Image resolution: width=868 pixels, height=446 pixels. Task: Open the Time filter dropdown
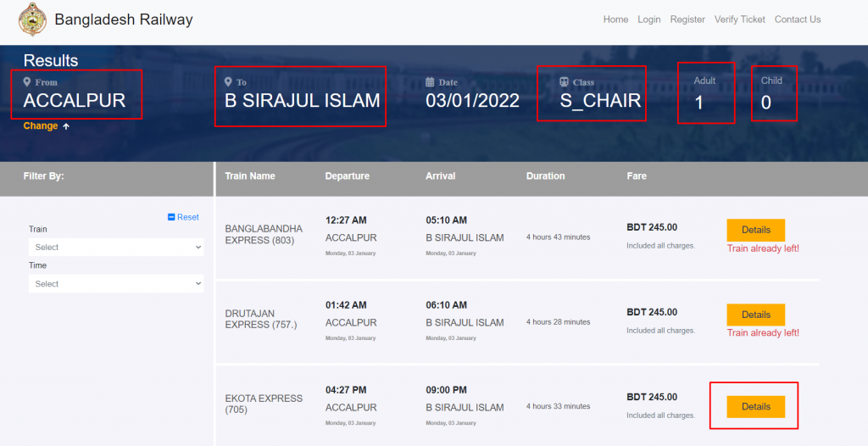(x=116, y=284)
